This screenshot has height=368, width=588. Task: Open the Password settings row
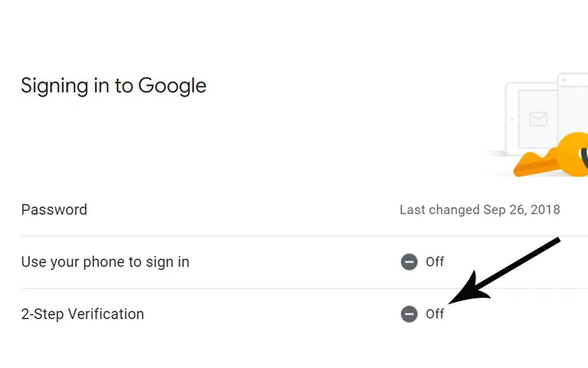point(54,209)
